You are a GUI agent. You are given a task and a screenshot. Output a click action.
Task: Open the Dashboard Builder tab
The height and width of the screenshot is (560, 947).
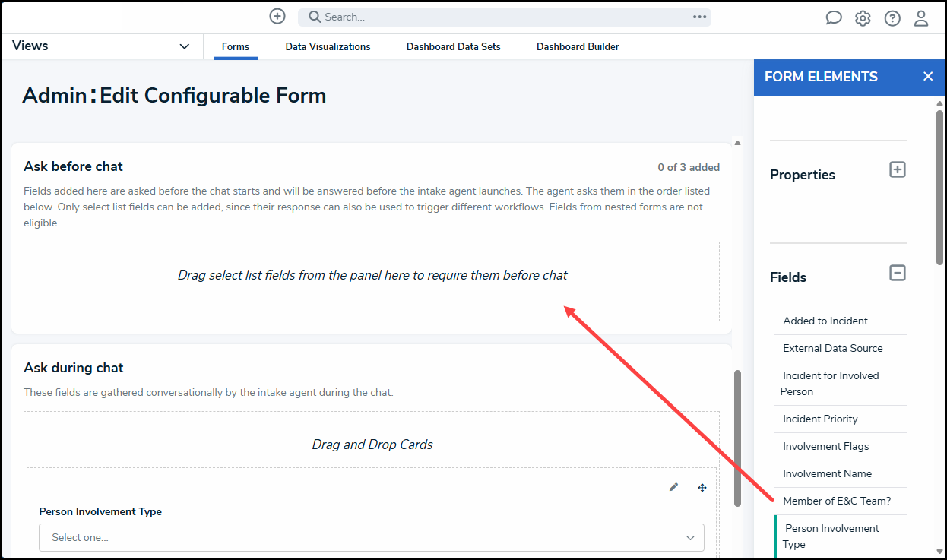coord(578,46)
